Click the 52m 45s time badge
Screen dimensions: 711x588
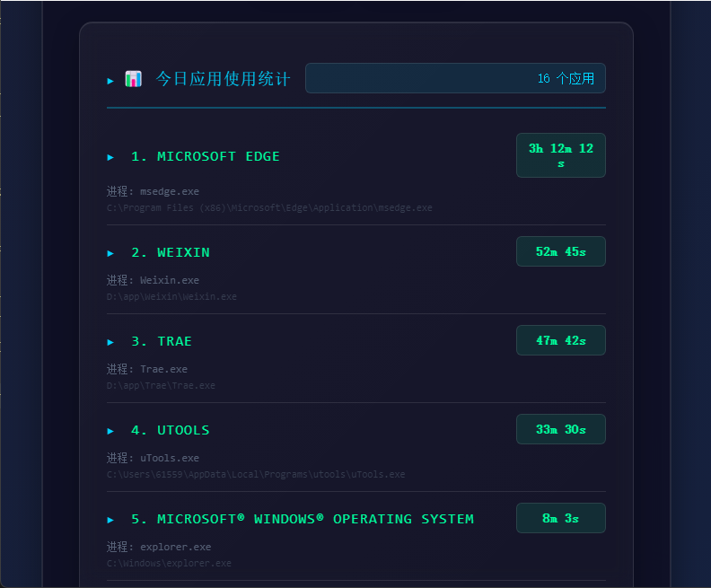tap(561, 251)
